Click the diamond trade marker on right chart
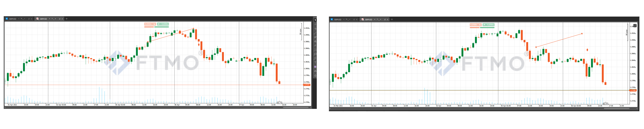This screenshot has width=644, height=129. pyautogui.click(x=587, y=50)
